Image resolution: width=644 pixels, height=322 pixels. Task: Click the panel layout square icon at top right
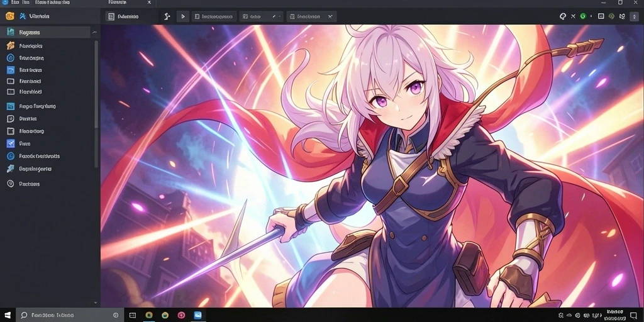click(x=601, y=16)
